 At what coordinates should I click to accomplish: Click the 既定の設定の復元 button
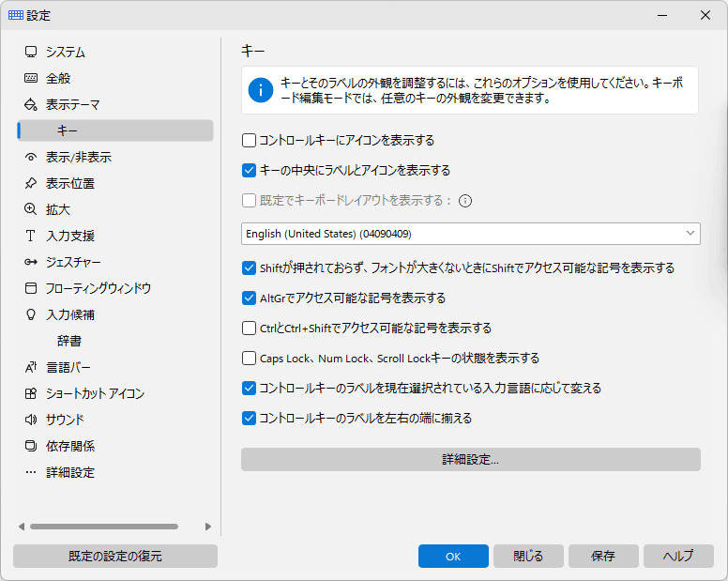click(x=115, y=556)
